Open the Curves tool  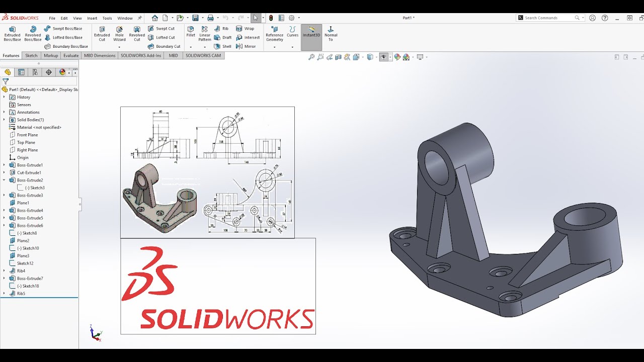tap(292, 32)
